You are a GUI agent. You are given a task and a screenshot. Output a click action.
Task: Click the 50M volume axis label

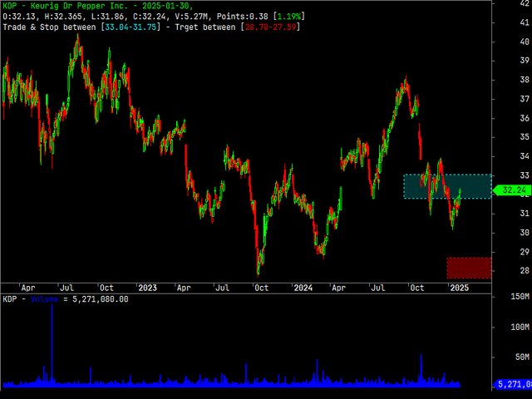pyautogui.click(x=522, y=357)
